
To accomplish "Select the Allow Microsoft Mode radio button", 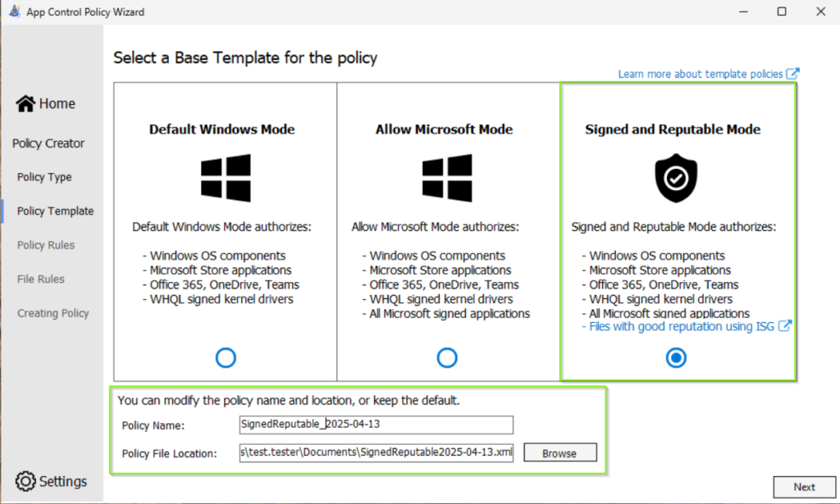I will (447, 358).
